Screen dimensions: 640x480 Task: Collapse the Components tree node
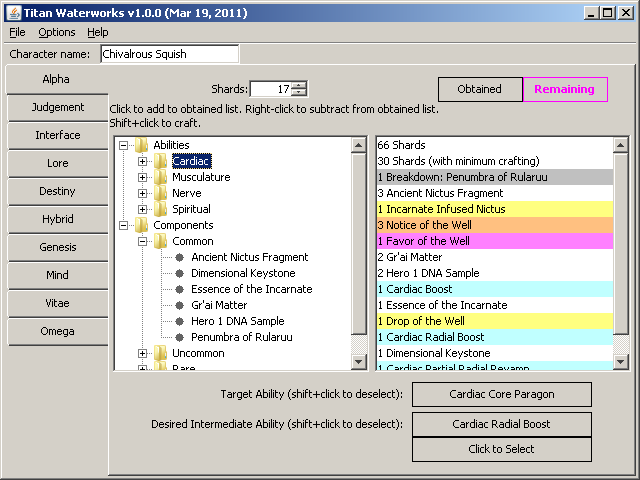point(125,225)
